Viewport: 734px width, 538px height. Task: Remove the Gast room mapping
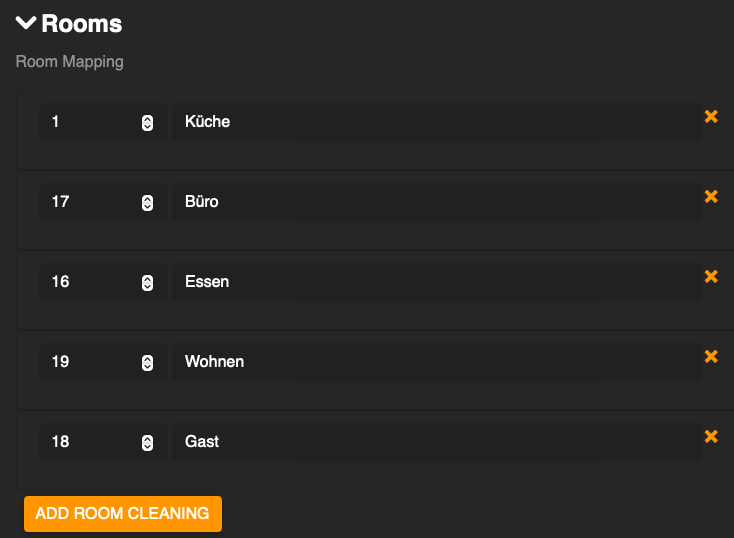(x=711, y=437)
